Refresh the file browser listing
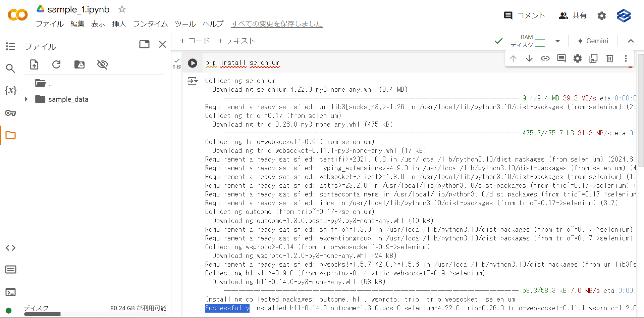This screenshot has width=644, height=318. pyautogui.click(x=56, y=64)
